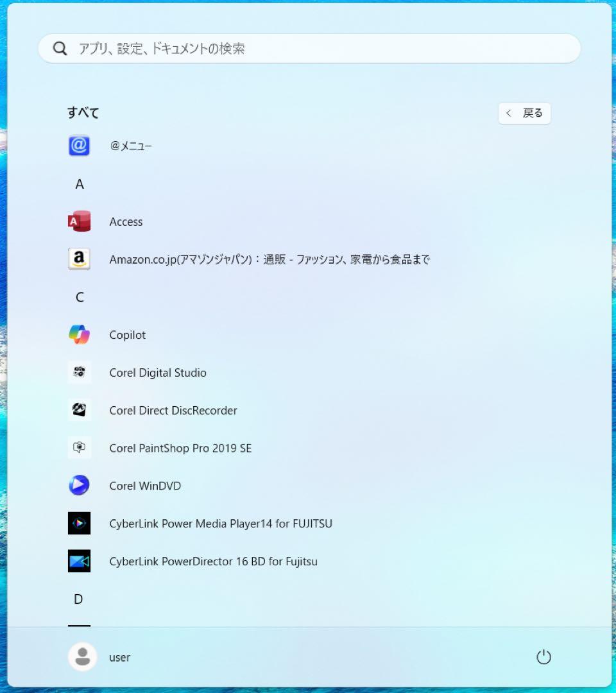This screenshot has height=693, width=616.
Task: Click "CyberLink PowerDirector 16 BD for Fujitsu"
Action: point(213,561)
